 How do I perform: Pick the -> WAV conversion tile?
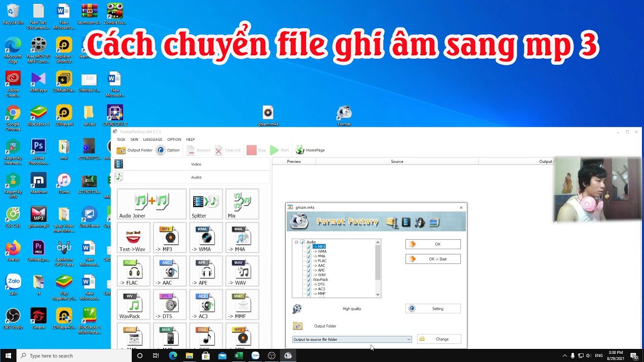(242, 271)
